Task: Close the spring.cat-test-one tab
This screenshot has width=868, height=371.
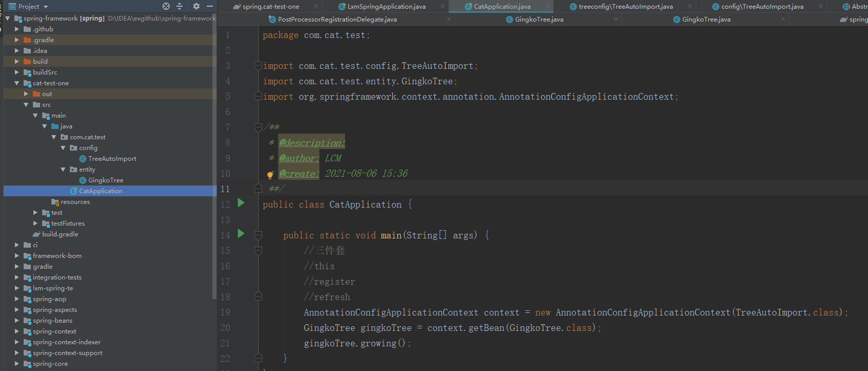Action: [316, 6]
